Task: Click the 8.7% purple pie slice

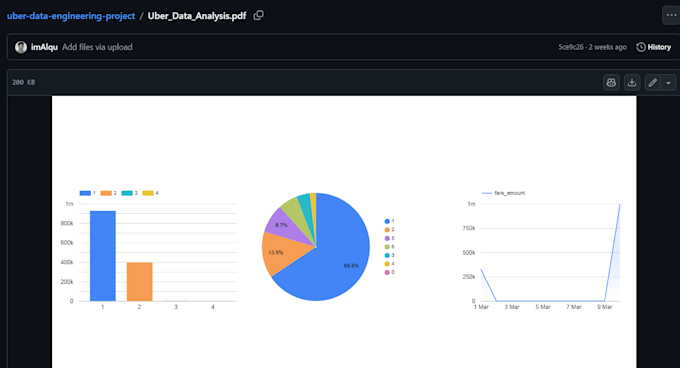Action: click(x=284, y=226)
